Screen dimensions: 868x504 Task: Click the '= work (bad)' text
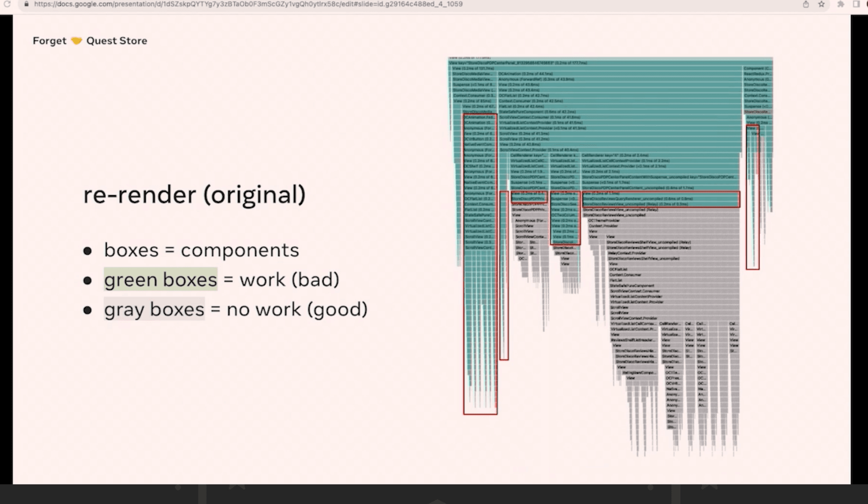(x=282, y=279)
